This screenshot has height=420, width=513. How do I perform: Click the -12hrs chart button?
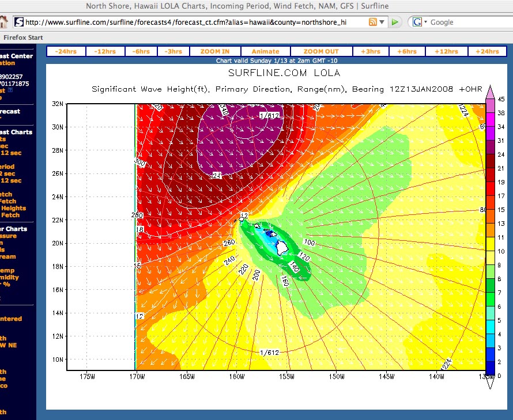coord(105,51)
